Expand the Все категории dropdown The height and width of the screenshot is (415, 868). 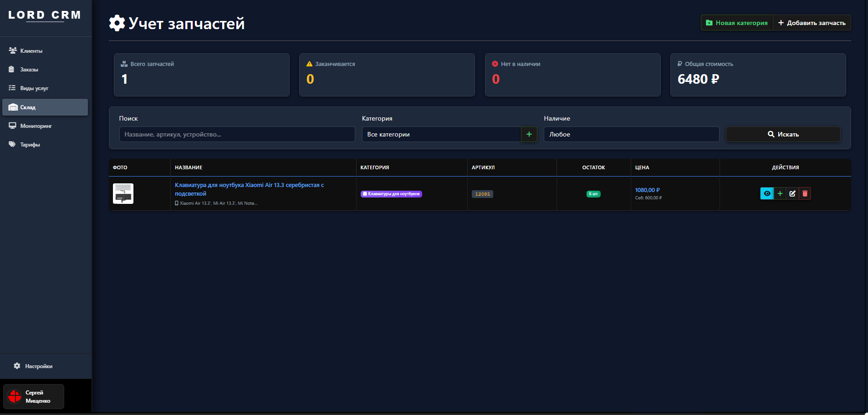[441, 134]
